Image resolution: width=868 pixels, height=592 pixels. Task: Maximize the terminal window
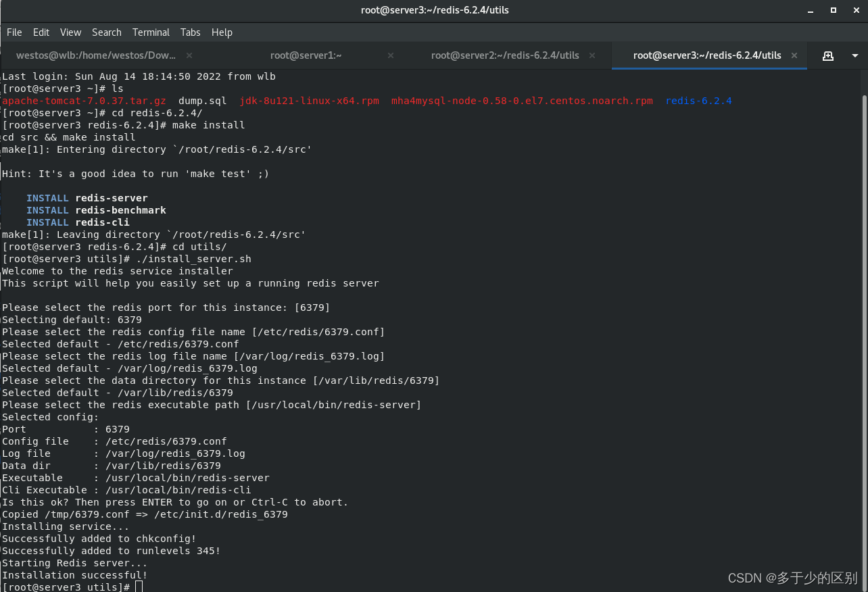pyautogui.click(x=834, y=10)
